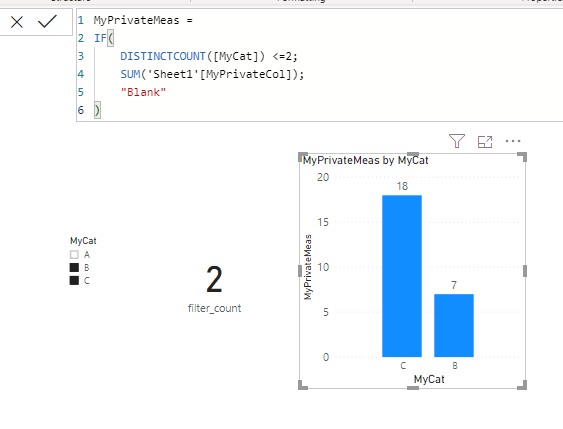Click data label 18 above bar C
Viewport: 563px width, 429px height.
[x=402, y=186]
